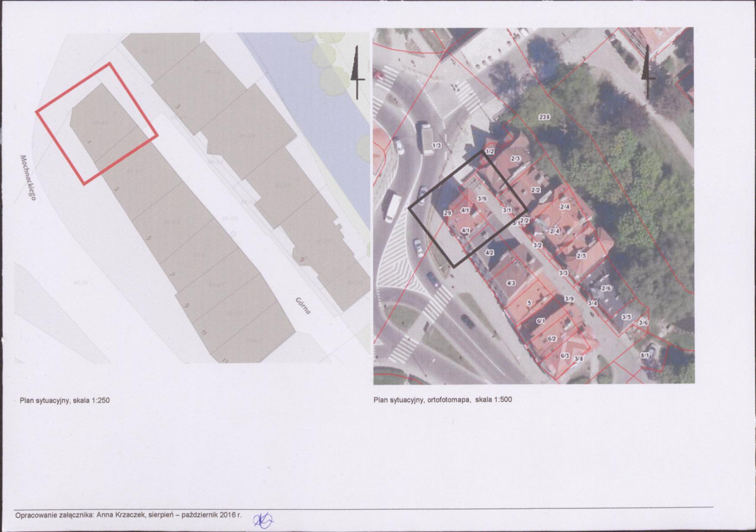Click parcel label 238 on orthophoto

point(544,117)
